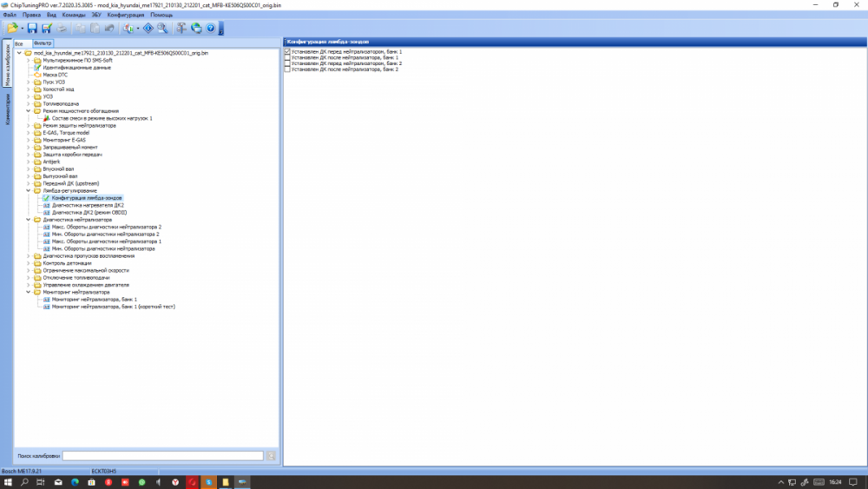Image resolution: width=868 pixels, height=489 pixels.
Task: Toggle ДК перед нейтрализатором, банк 2 checkbox
Action: point(286,63)
